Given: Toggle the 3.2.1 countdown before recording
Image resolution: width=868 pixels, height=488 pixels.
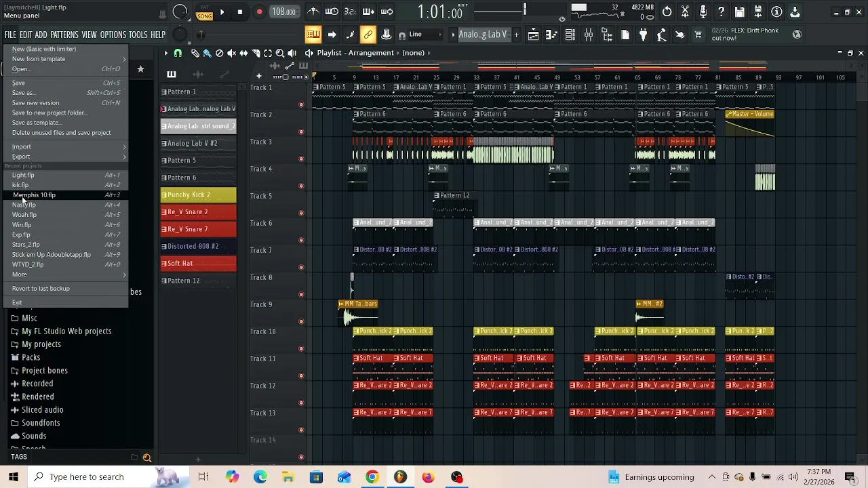Looking at the screenshot, I should pos(350,12).
